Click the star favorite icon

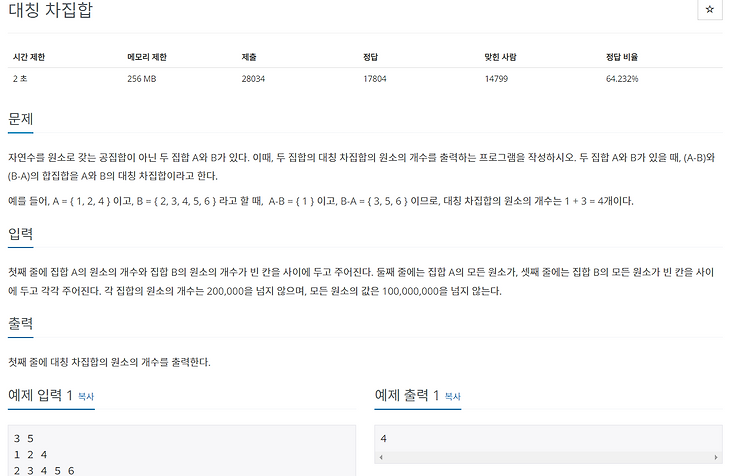click(x=709, y=9)
